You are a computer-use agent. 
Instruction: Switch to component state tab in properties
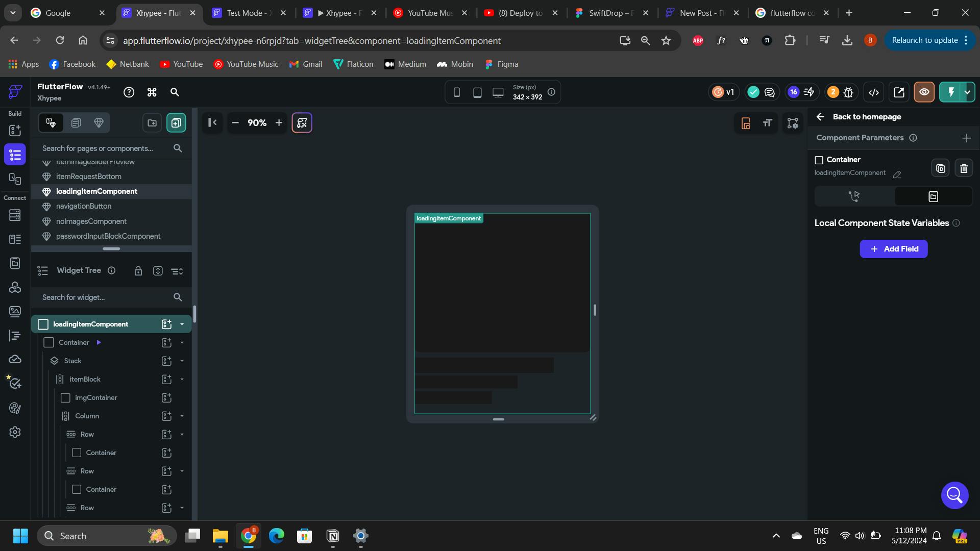[933, 196]
